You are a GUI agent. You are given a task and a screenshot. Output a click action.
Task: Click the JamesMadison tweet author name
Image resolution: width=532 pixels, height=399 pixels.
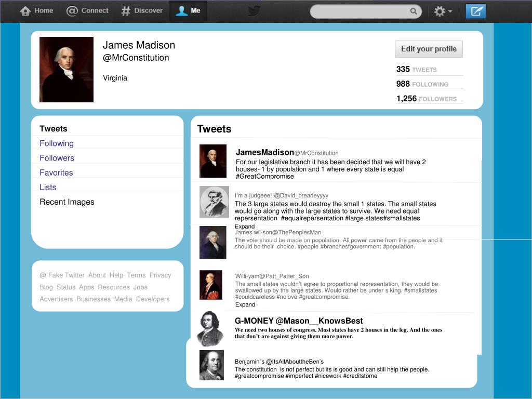[264, 152]
